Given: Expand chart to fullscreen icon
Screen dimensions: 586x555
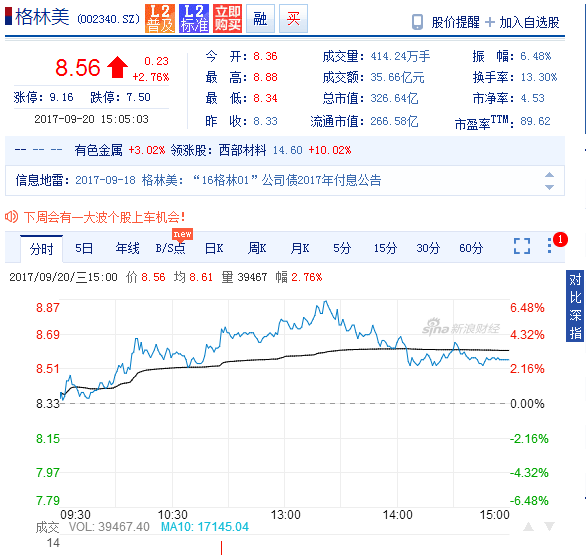Looking at the screenshot, I should (x=522, y=246).
